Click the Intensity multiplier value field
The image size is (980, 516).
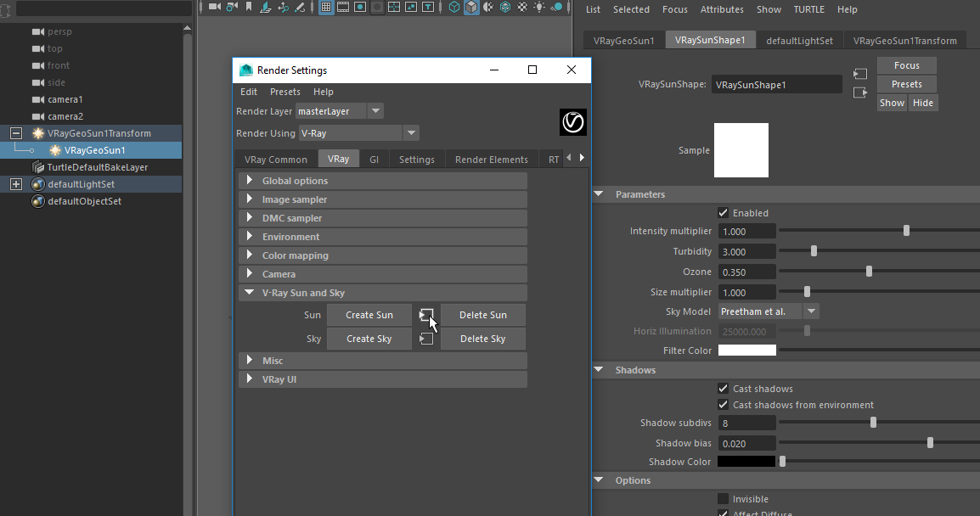746,231
